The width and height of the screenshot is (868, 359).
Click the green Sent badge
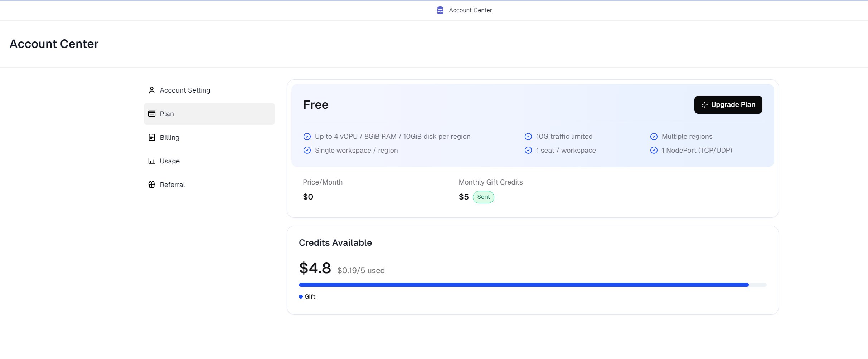(x=484, y=197)
